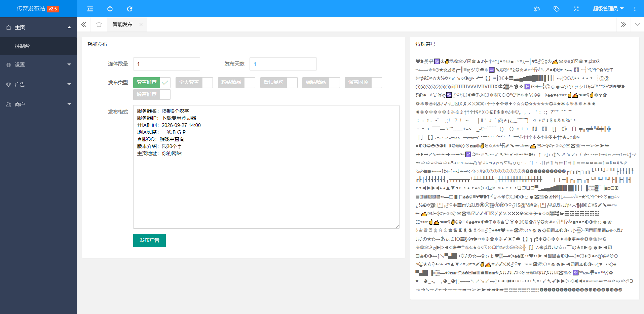This screenshot has width=644, height=314.
Task: Select 控制台 in the sidebar
Action: tap(38, 46)
